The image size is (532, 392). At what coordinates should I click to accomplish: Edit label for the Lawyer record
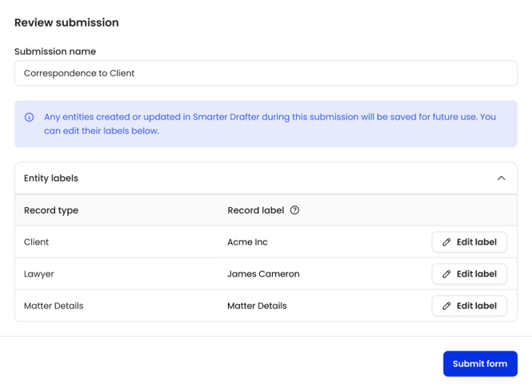pos(469,274)
